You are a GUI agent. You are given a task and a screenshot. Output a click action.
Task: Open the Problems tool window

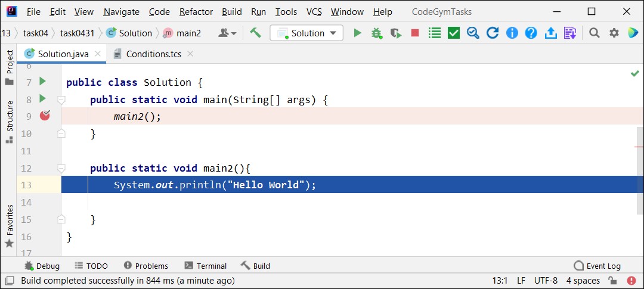(146, 266)
